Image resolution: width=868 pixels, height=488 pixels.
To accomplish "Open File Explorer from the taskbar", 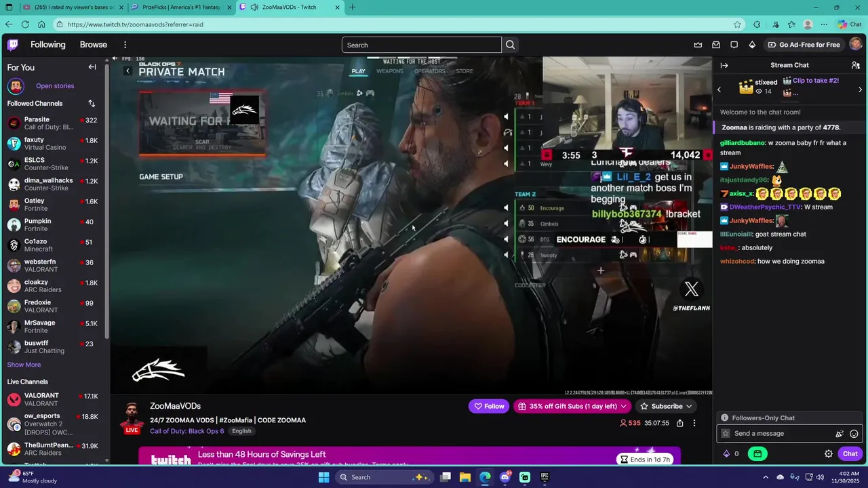I will [465, 477].
